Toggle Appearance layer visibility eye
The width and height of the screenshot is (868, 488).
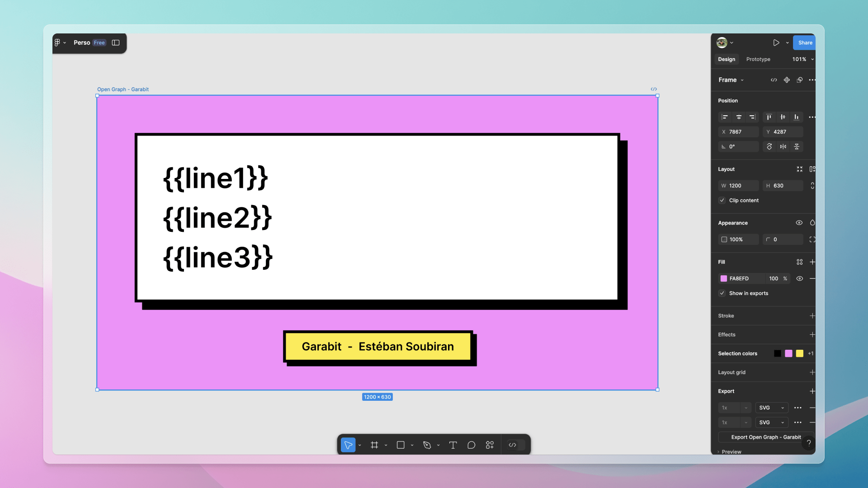pyautogui.click(x=799, y=223)
